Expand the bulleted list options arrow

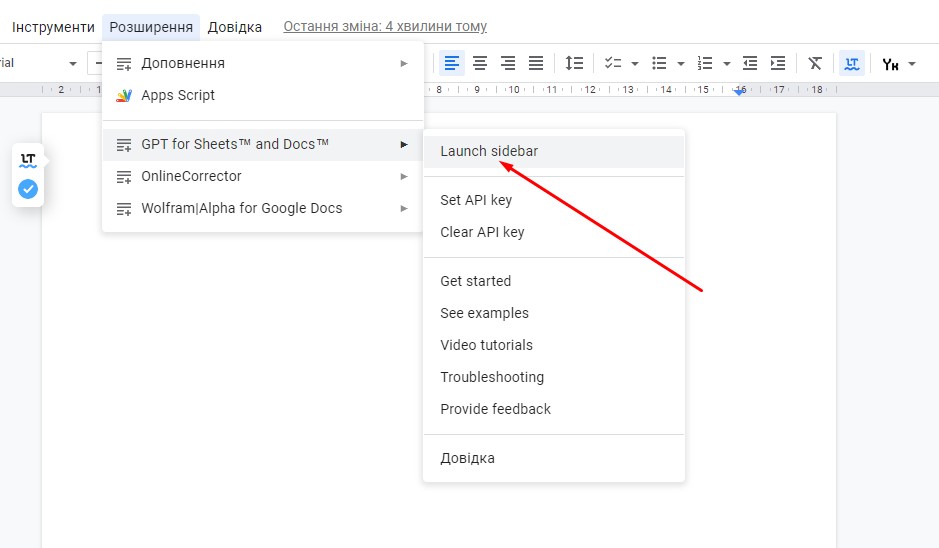click(x=681, y=63)
